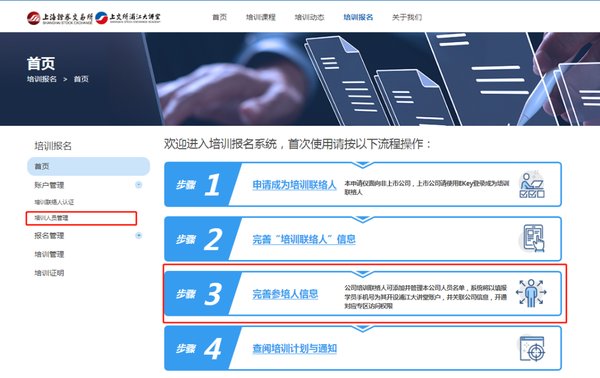The image size is (600, 378).
Task: Expand the 报名管理 plus button
Action: (x=139, y=235)
